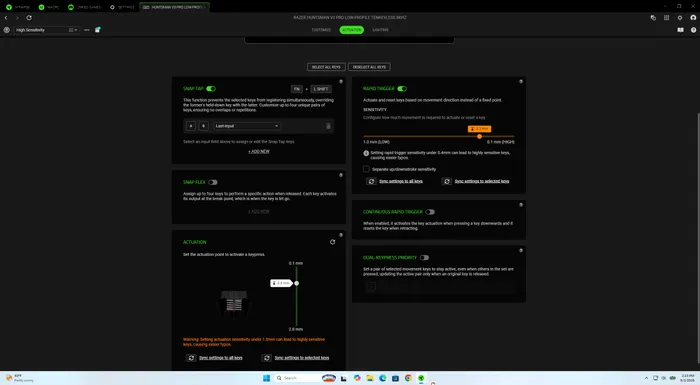Click sync icon beside Rapid Trigger selected keys
700x385 pixels.
coord(447,181)
